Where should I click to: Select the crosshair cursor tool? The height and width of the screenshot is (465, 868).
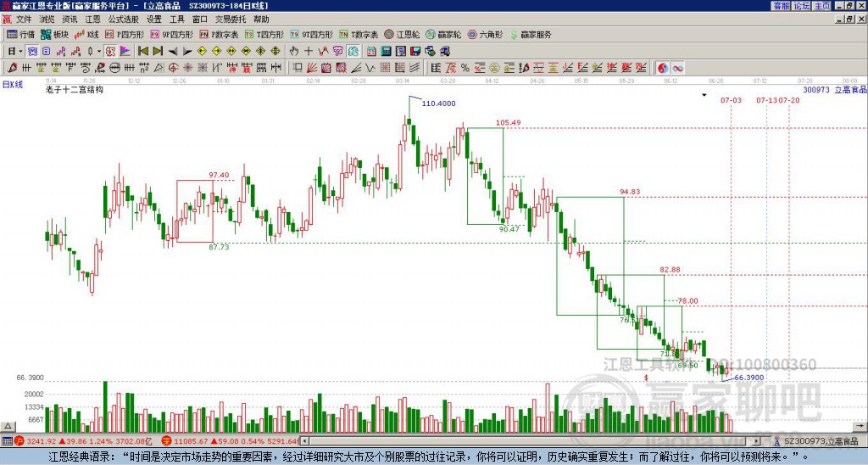pos(309,52)
